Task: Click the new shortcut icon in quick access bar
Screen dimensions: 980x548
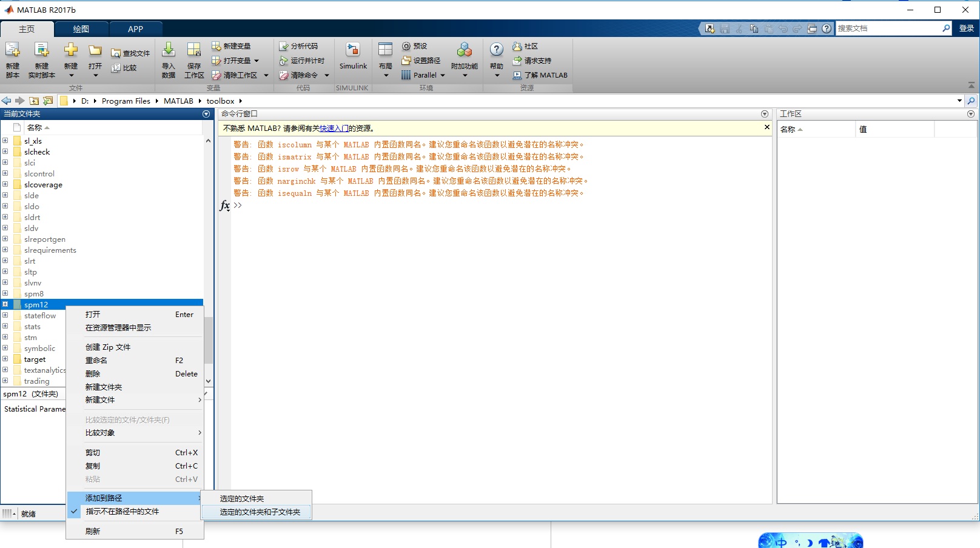Action: tap(710, 28)
